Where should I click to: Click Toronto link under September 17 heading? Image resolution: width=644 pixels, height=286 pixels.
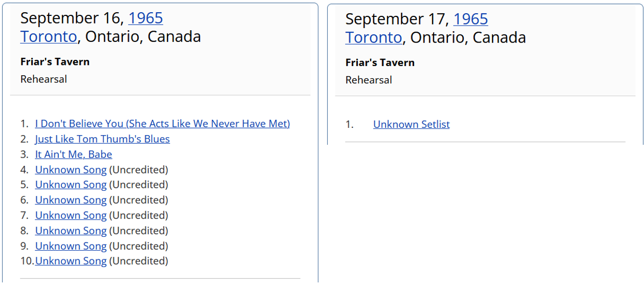tap(374, 37)
